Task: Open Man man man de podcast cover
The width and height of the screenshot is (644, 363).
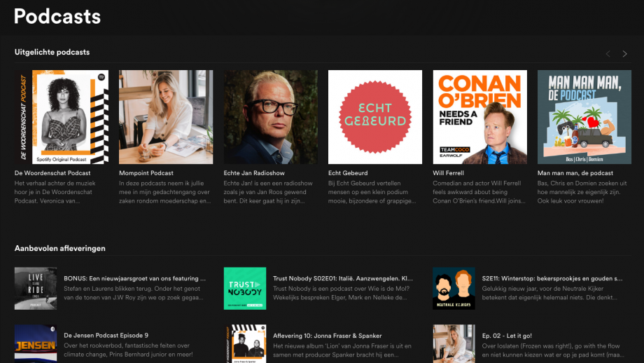Action: coord(584,117)
